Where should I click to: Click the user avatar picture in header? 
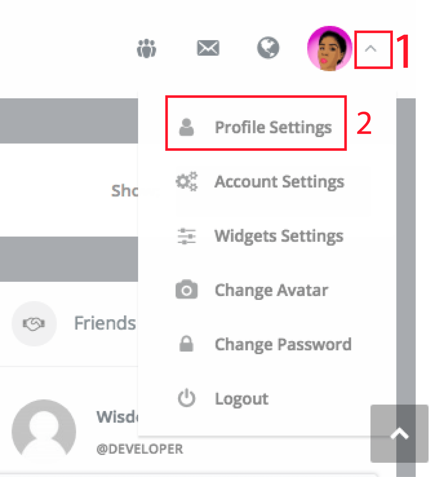coord(330,48)
